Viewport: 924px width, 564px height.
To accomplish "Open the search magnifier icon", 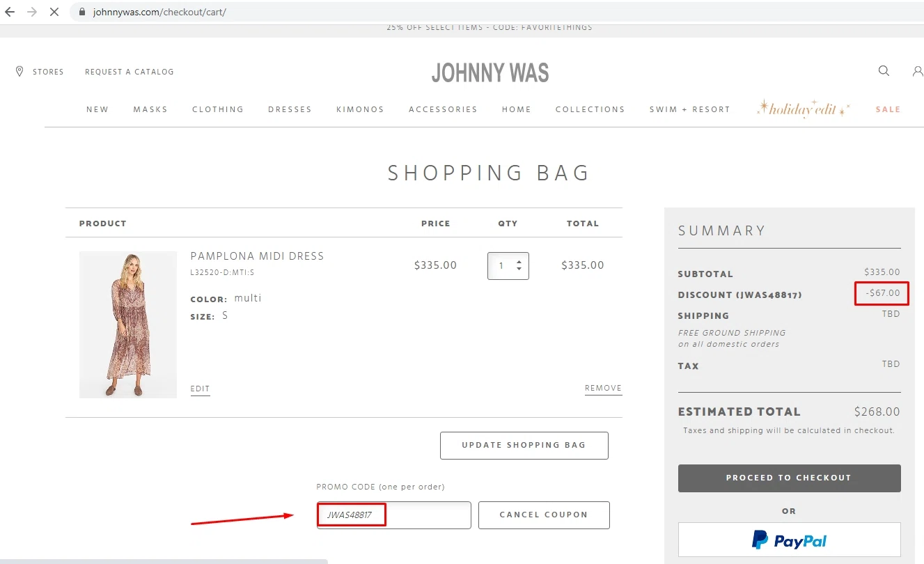I will click(x=884, y=70).
